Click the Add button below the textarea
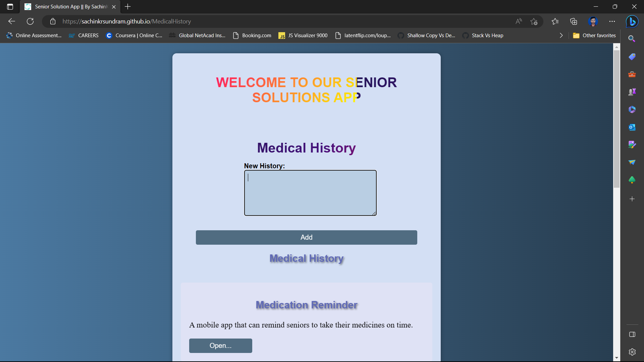644x362 pixels. 306,237
